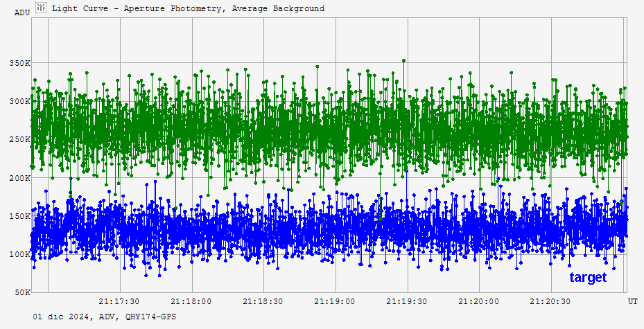Image resolution: width=644 pixels, height=329 pixels.
Task: Click the 150K y-axis label
Action: click(x=19, y=216)
